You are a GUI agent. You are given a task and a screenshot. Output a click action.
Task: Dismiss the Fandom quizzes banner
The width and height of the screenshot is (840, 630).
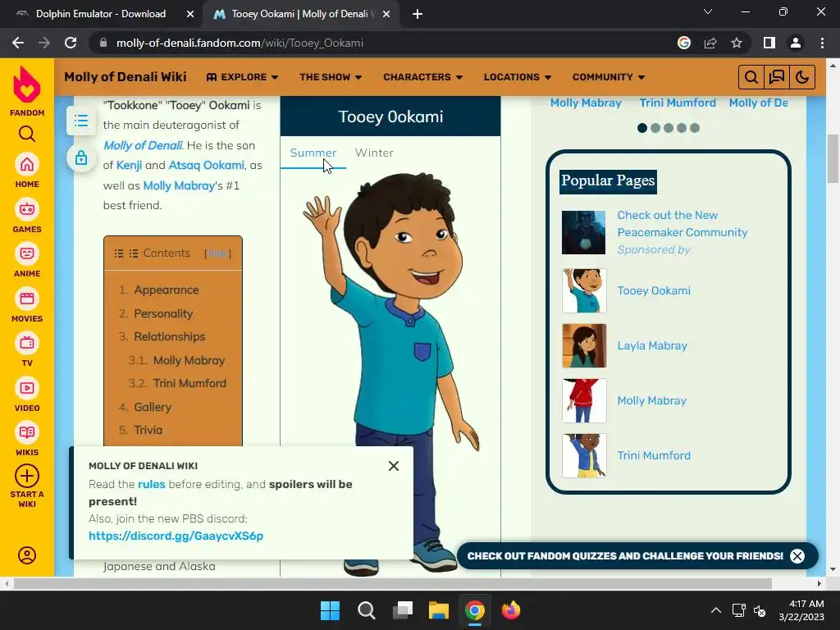tap(797, 556)
